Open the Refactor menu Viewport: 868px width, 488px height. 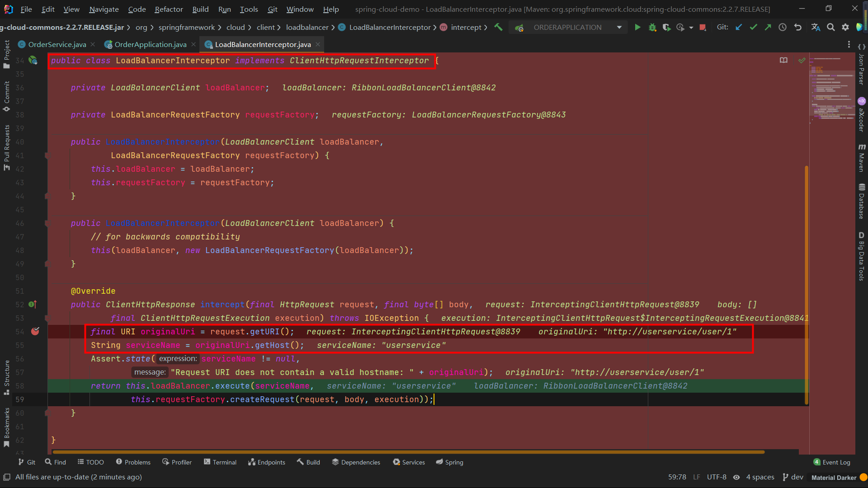click(169, 9)
